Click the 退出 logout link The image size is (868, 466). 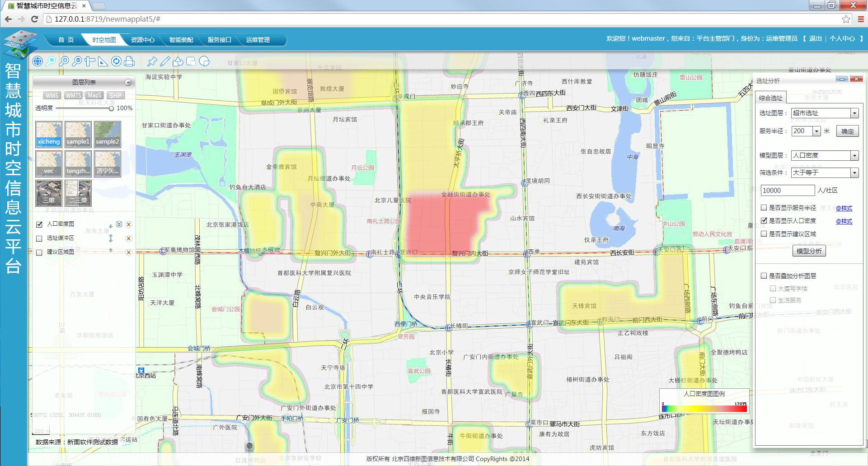click(x=815, y=39)
